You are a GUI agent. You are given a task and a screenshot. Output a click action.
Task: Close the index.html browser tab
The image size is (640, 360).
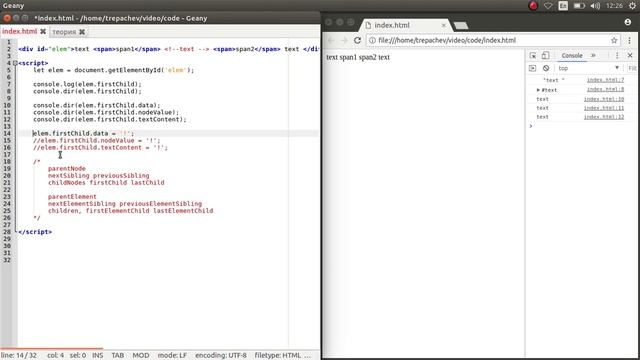pos(444,25)
